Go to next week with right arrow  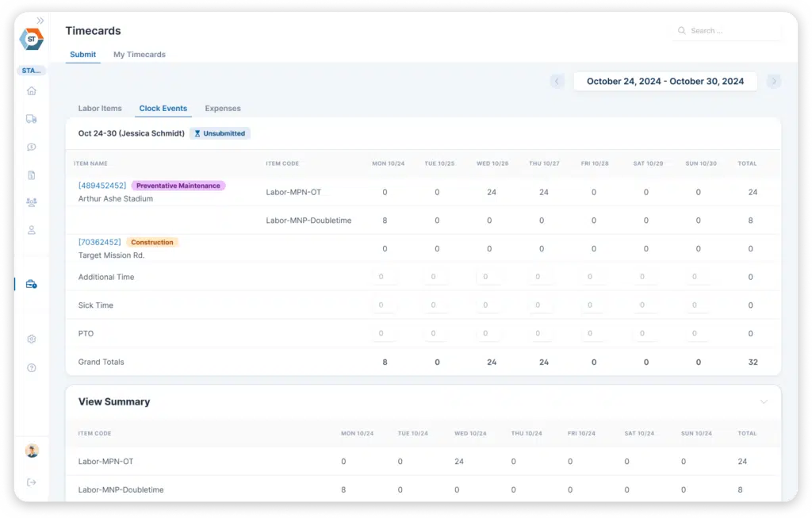(x=774, y=81)
